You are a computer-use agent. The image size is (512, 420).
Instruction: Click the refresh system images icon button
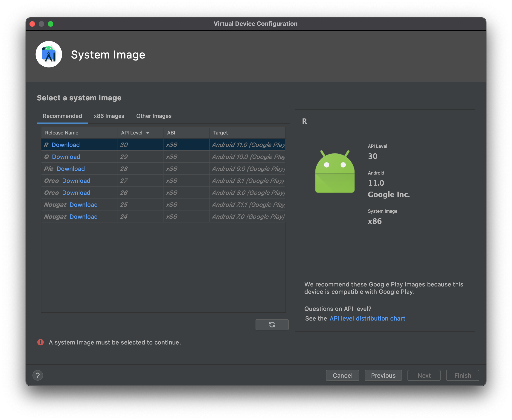click(272, 324)
